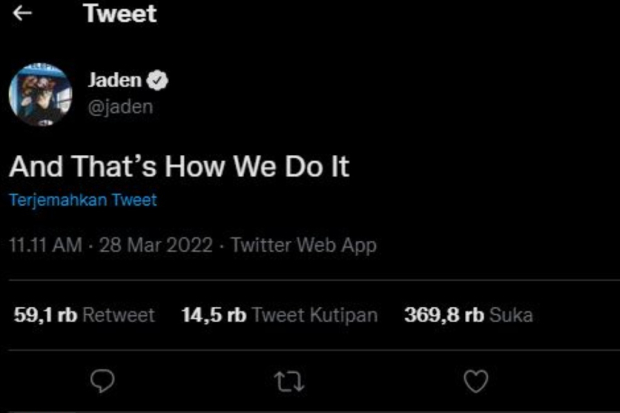The image size is (620, 413).
Task: Click the back arrow in the header
Action: click(23, 14)
